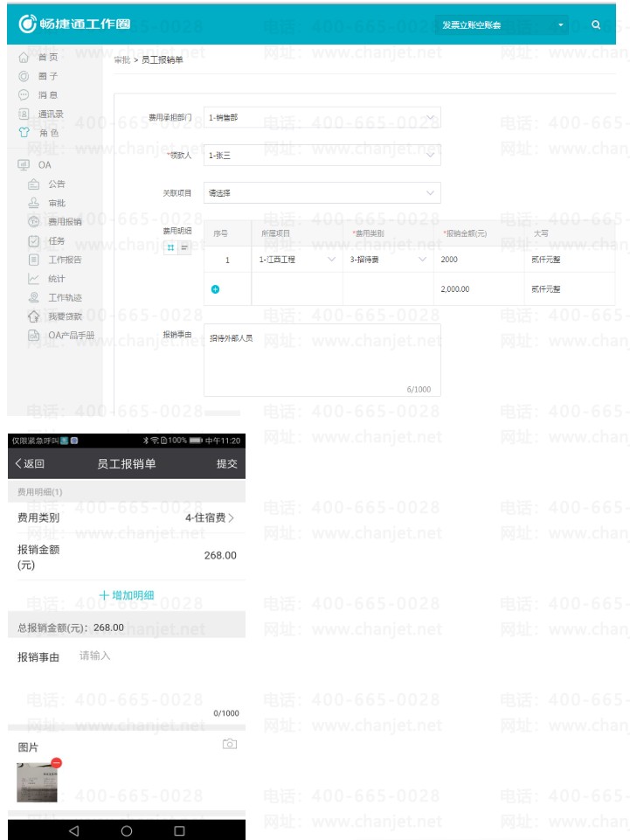Tap Android home circle button
Image resolution: width=630 pixels, height=840 pixels.
coord(127,831)
